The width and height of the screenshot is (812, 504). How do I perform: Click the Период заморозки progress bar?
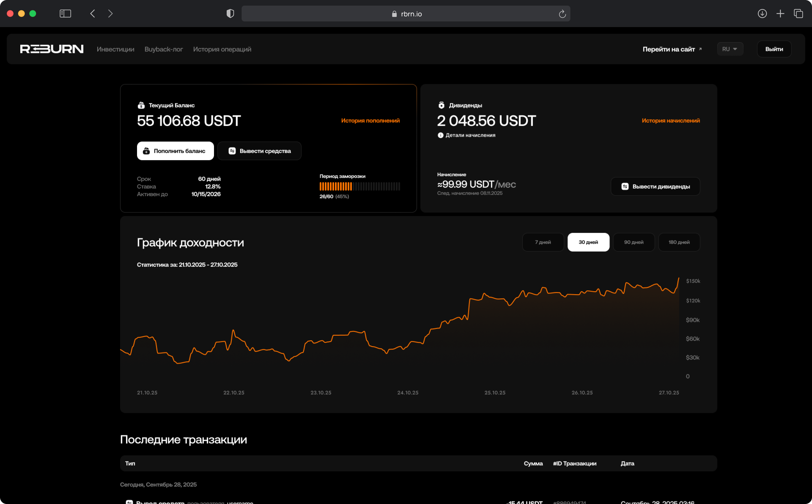click(x=360, y=187)
